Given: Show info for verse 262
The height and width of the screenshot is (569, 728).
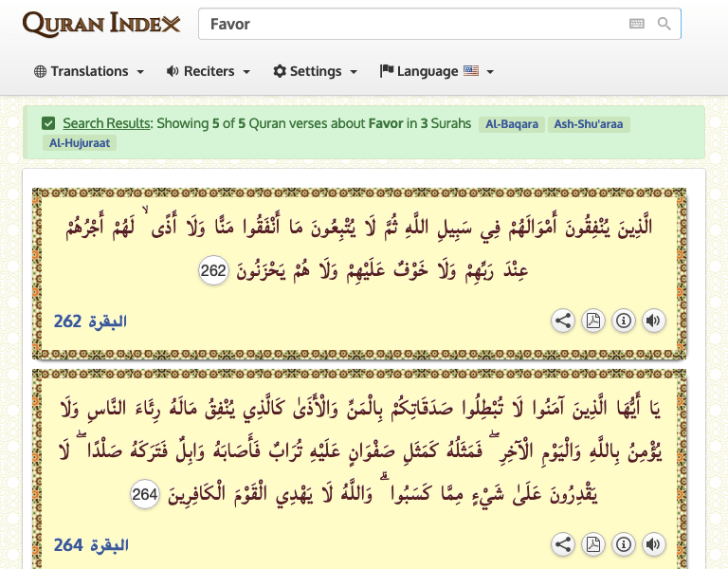Looking at the screenshot, I should point(624,321).
